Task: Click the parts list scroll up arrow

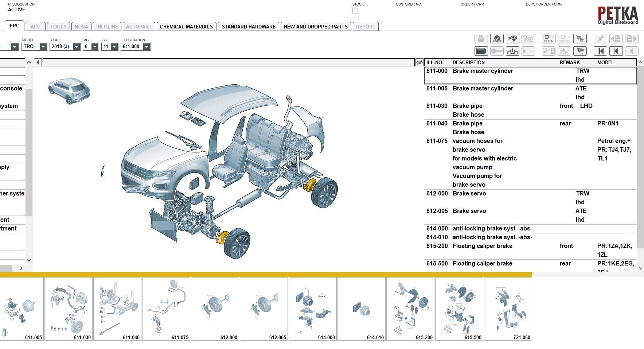Action: 640,62
